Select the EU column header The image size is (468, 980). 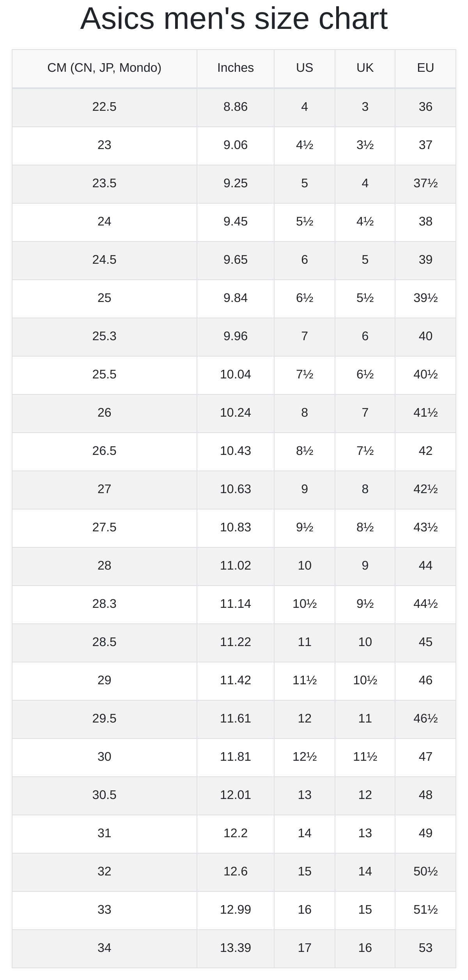coord(425,68)
